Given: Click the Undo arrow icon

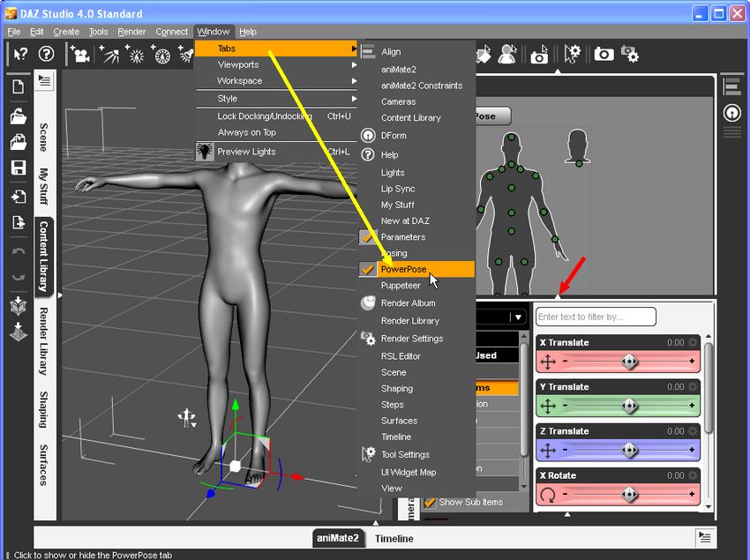Looking at the screenshot, I should coord(19,251).
